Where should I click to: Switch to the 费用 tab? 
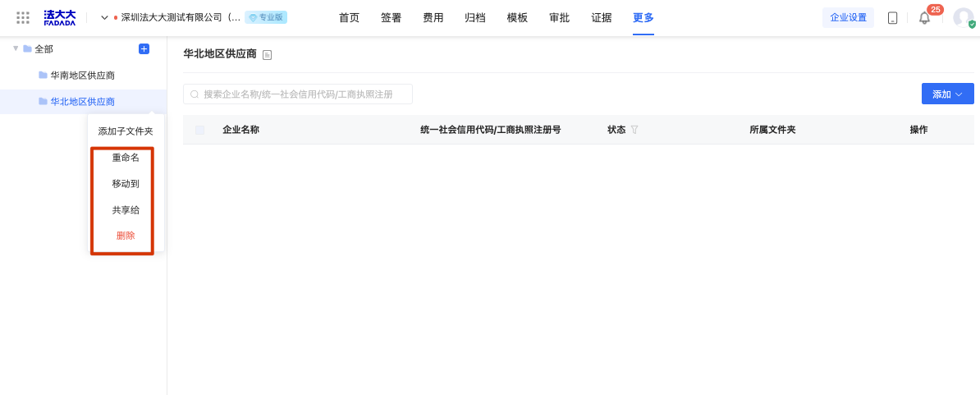tap(433, 17)
